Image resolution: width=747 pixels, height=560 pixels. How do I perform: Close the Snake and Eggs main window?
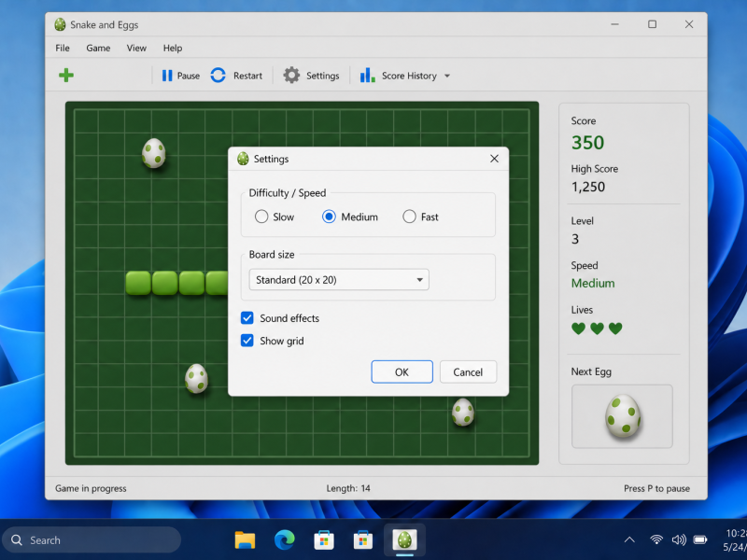tap(689, 24)
